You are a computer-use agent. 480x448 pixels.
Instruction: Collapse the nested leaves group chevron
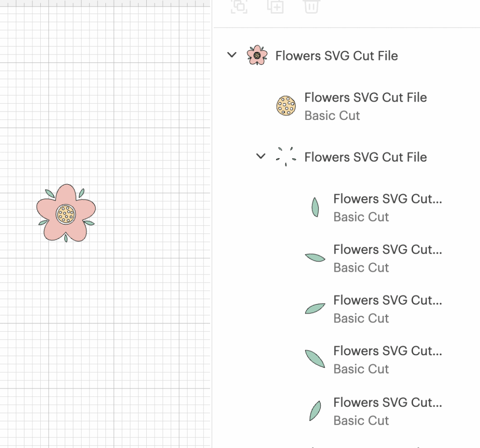261,156
